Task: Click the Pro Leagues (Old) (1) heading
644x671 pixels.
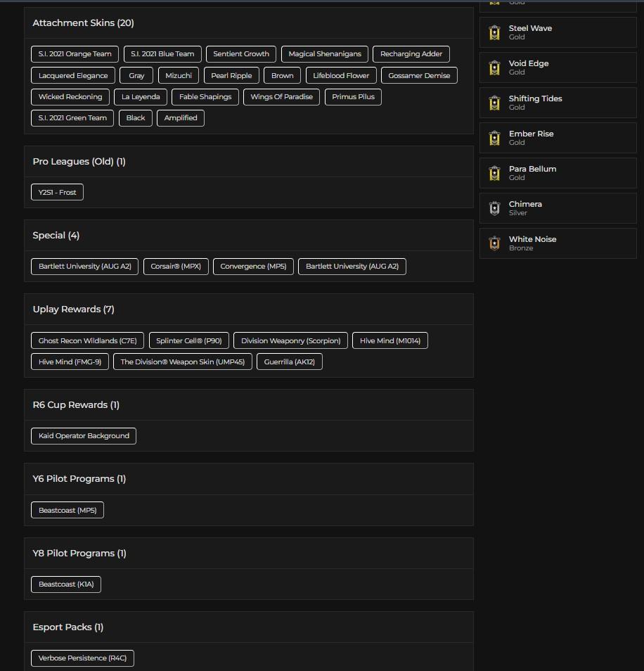Action: pos(79,161)
